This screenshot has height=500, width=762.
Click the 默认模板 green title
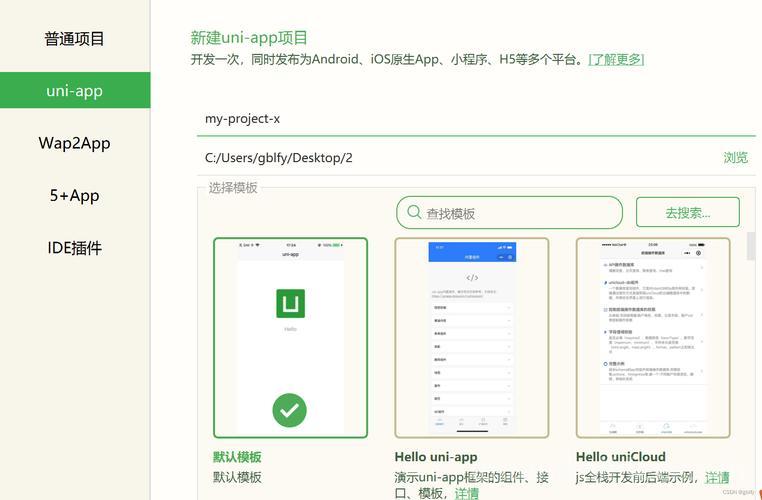pos(237,457)
